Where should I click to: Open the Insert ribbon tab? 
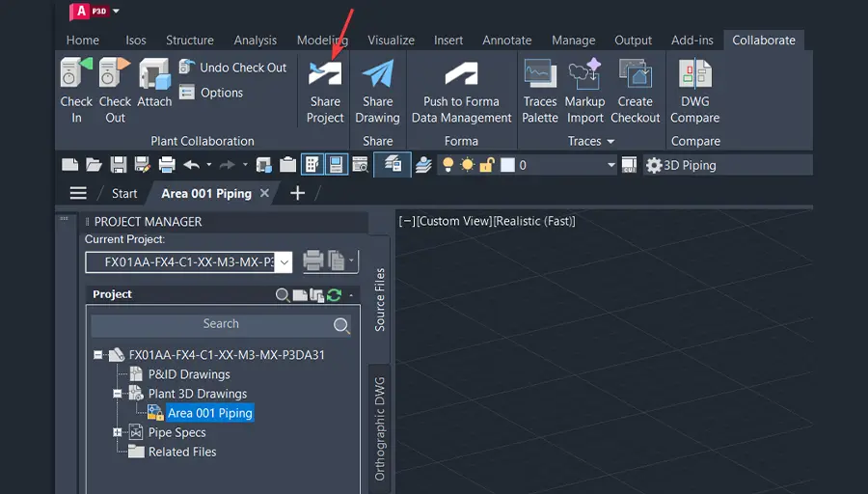coord(448,41)
